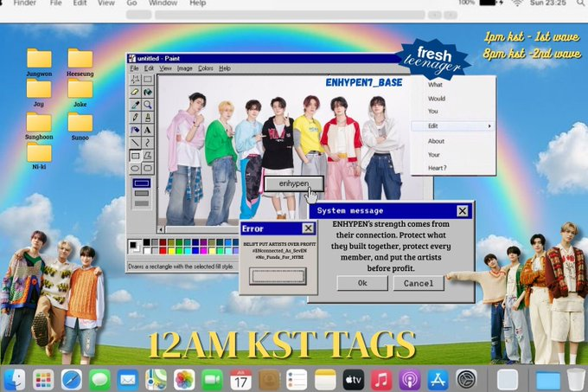Open Finder menu in the top bar
This screenshot has width=588, height=392.
tap(25, 3)
